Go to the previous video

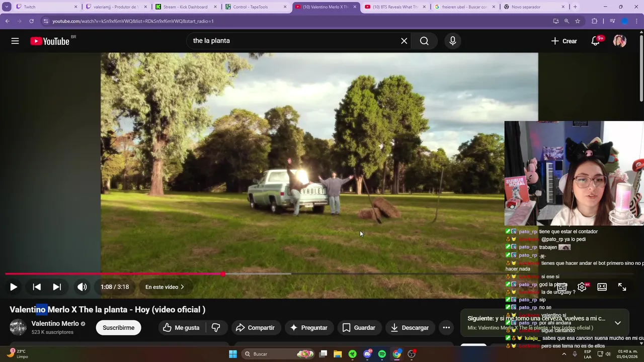pyautogui.click(x=37, y=287)
